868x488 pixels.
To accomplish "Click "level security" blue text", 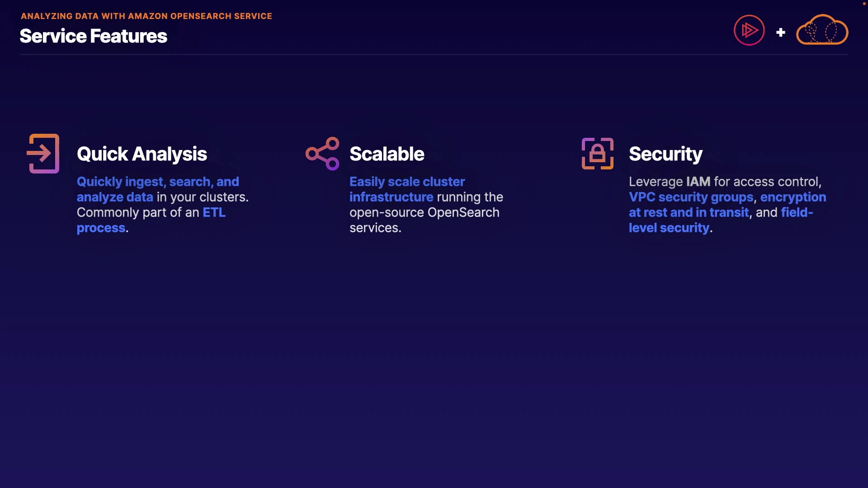I will [669, 228].
